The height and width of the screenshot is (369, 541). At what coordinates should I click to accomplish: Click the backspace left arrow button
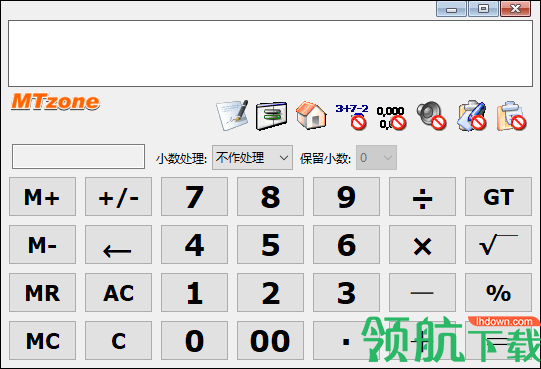pos(118,245)
